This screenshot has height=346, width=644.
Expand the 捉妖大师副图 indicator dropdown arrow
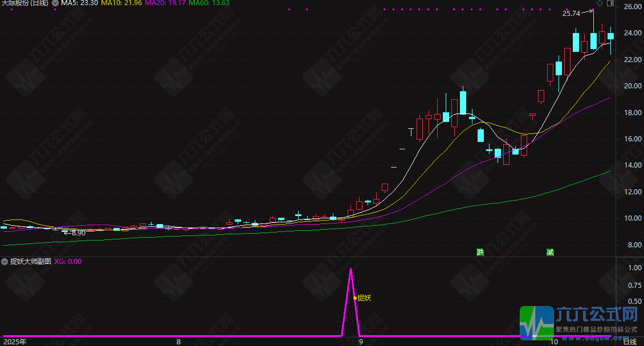(5, 262)
